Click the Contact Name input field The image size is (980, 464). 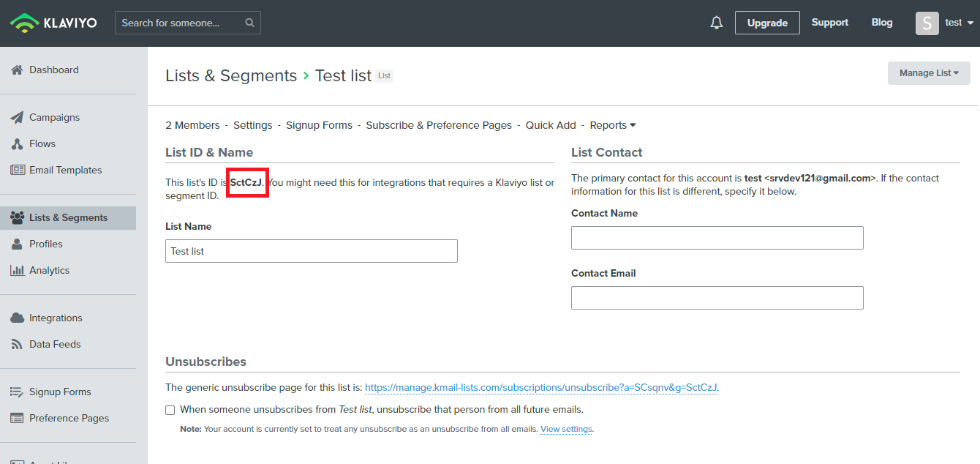(x=717, y=238)
